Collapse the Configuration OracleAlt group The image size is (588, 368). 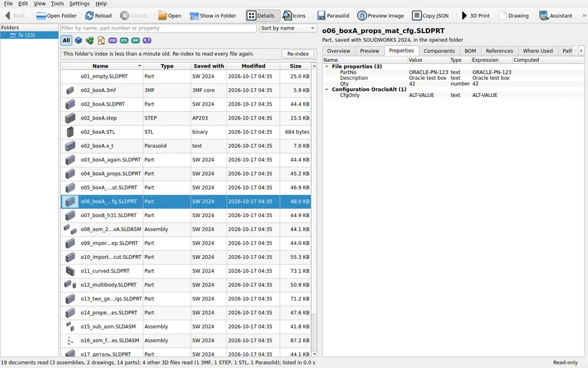pos(326,90)
